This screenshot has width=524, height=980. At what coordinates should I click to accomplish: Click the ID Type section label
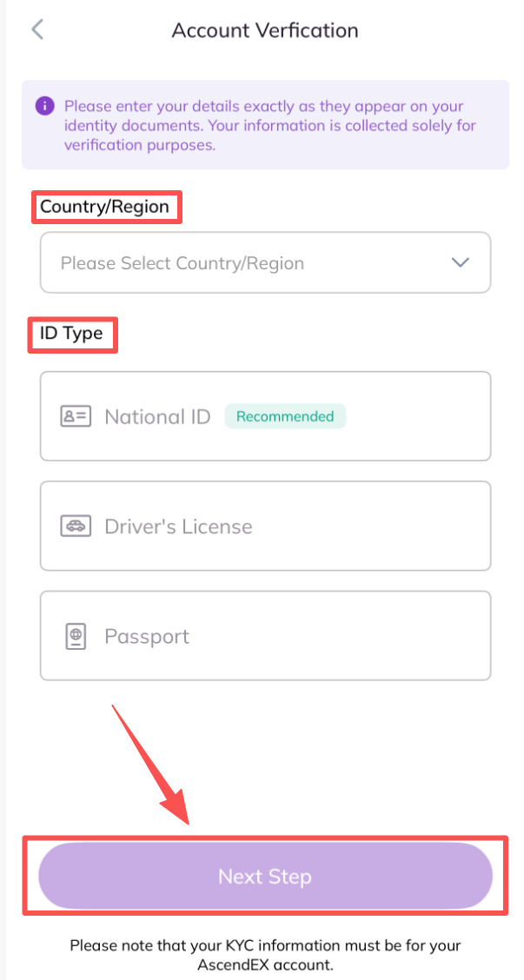71,333
